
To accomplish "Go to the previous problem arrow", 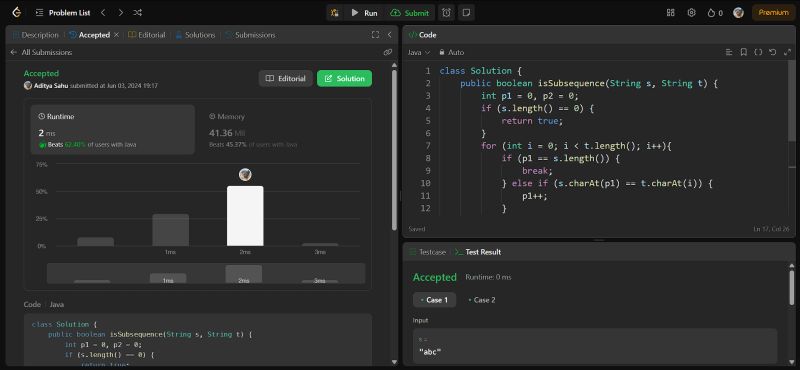I will coord(104,13).
